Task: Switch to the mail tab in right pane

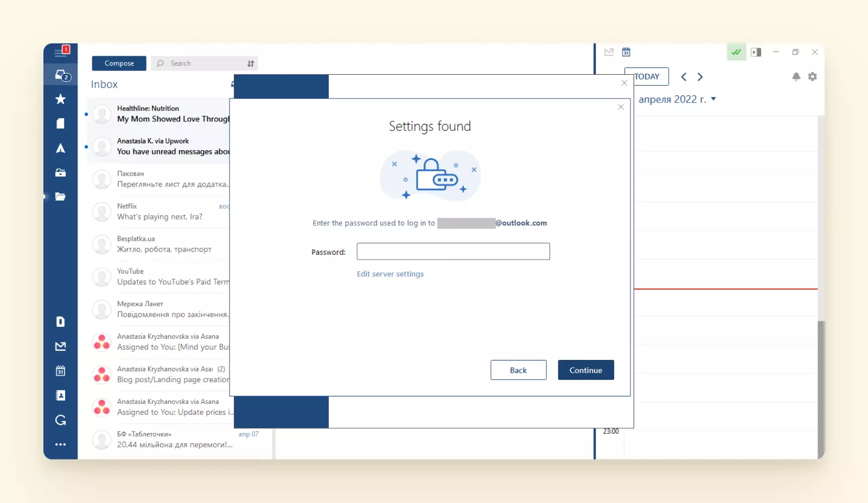Action: (x=609, y=52)
